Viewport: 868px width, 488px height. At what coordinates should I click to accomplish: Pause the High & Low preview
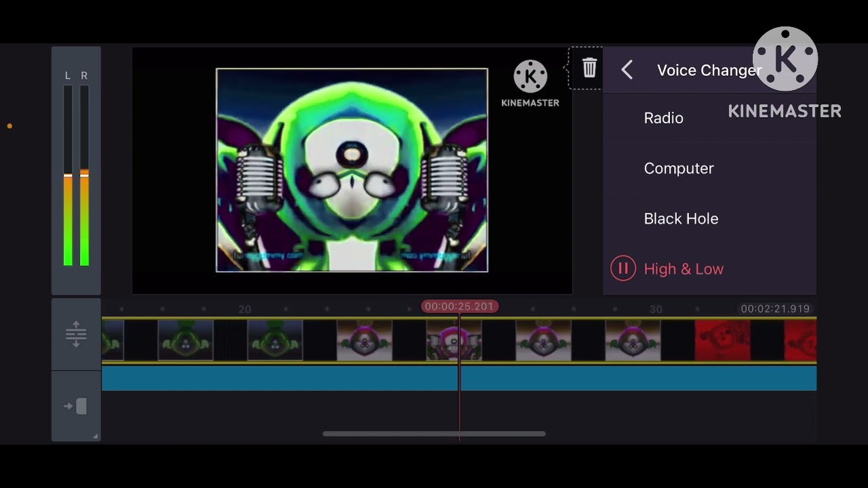click(x=623, y=268)
